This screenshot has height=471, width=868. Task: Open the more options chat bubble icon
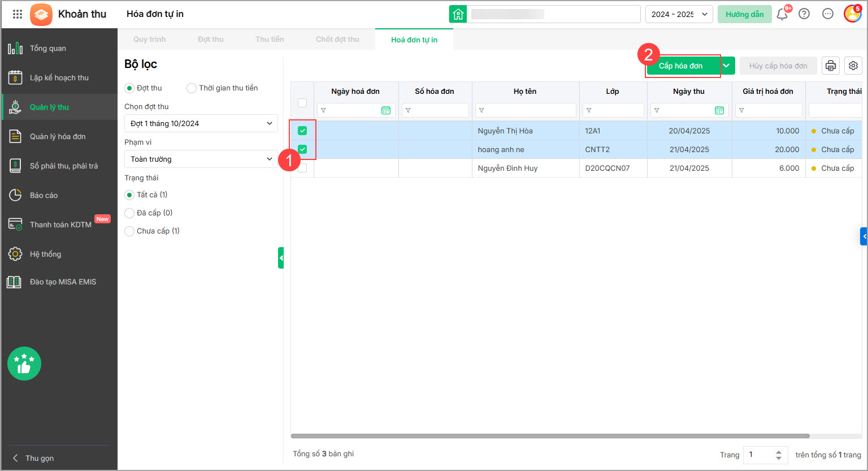pyautogui.click(x=828, y=14)
